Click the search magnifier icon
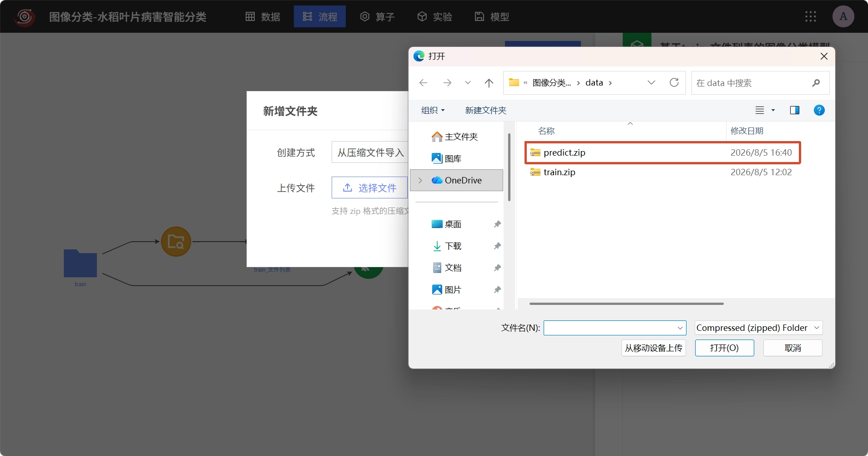Image resolution: width=868 pixels, height=456 pixels. (816, 83)
